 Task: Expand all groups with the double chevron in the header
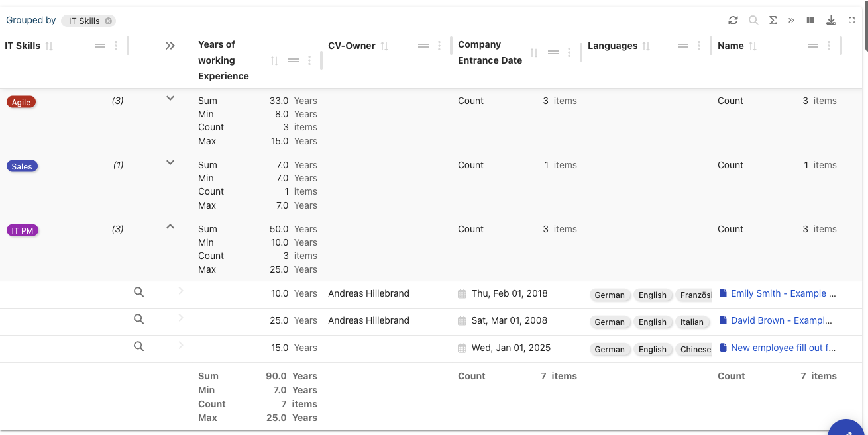(x=170, y=46)
